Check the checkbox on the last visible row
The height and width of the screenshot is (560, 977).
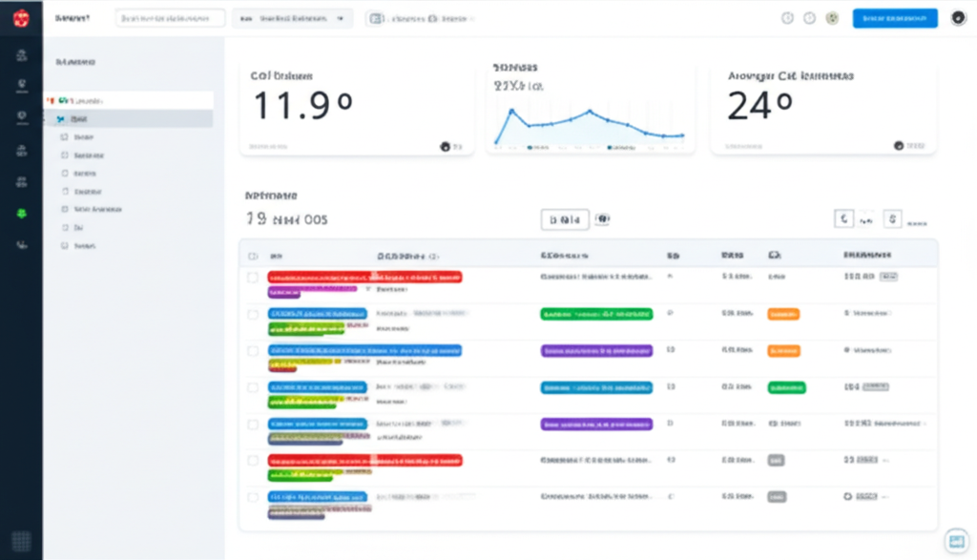pyautogui.click(x=252, y=497)
